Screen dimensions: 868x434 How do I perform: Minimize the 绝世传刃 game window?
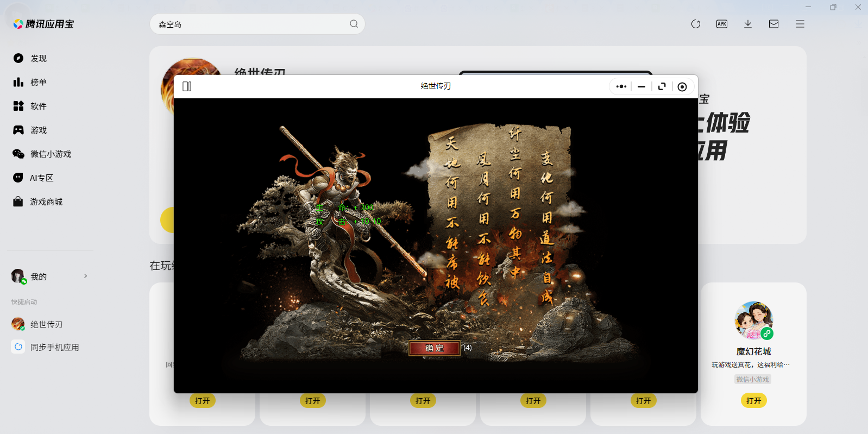(641, 86)
